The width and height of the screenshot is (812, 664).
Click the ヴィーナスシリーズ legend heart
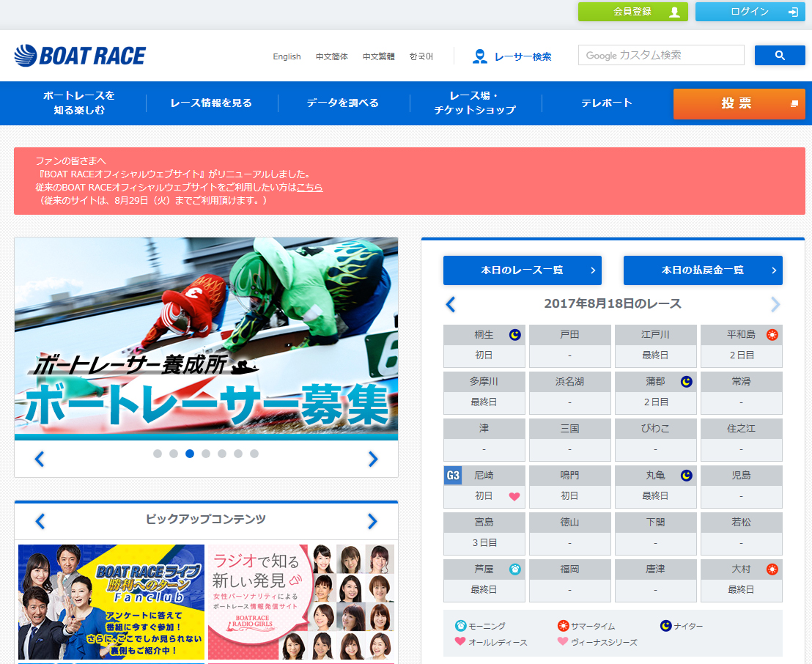(563, 641)
